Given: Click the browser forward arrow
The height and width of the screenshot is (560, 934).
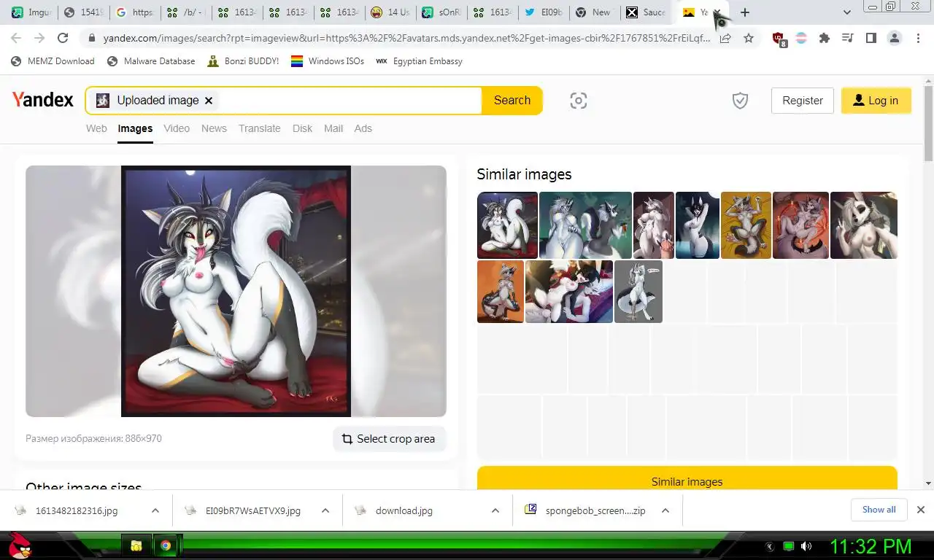Looking at the screenshot, I should 39,38.
